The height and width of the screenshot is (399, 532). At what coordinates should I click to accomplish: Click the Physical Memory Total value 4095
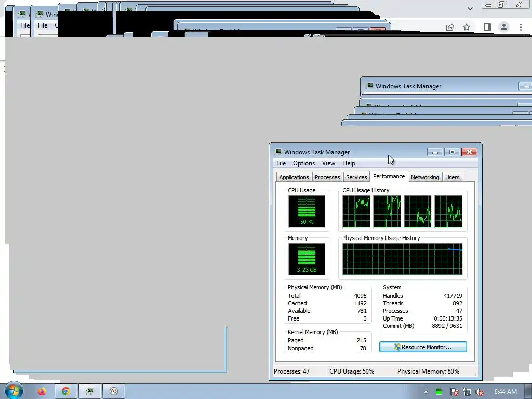361,296
